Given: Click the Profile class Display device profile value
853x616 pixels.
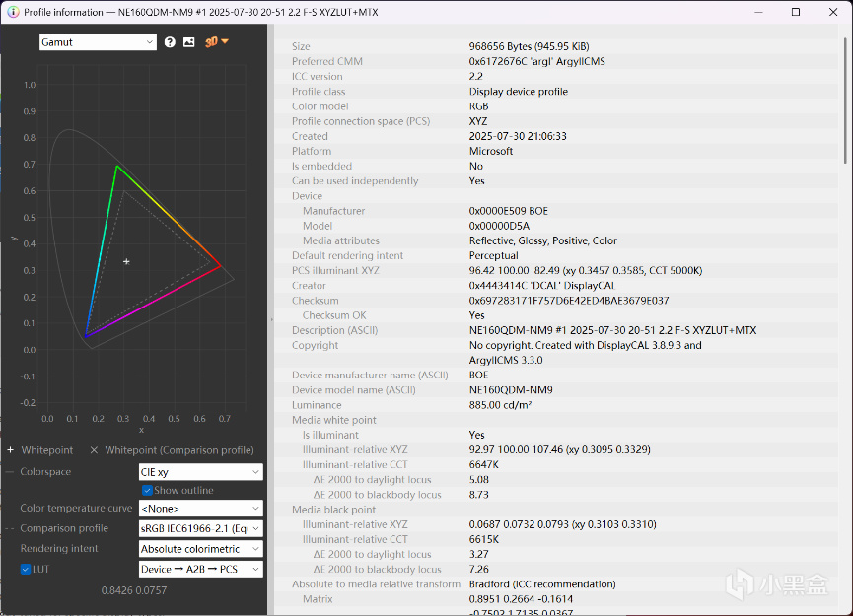Looking at the screenshot, I should 519,92.
